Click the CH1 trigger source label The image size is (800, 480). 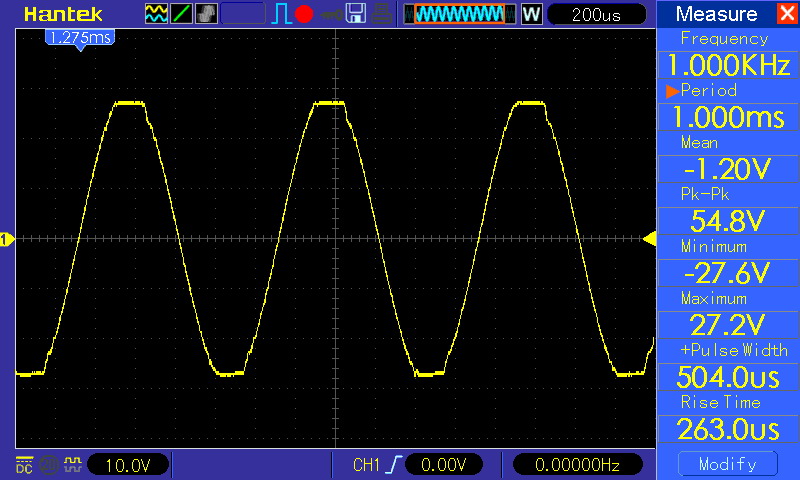coord(366,465)
